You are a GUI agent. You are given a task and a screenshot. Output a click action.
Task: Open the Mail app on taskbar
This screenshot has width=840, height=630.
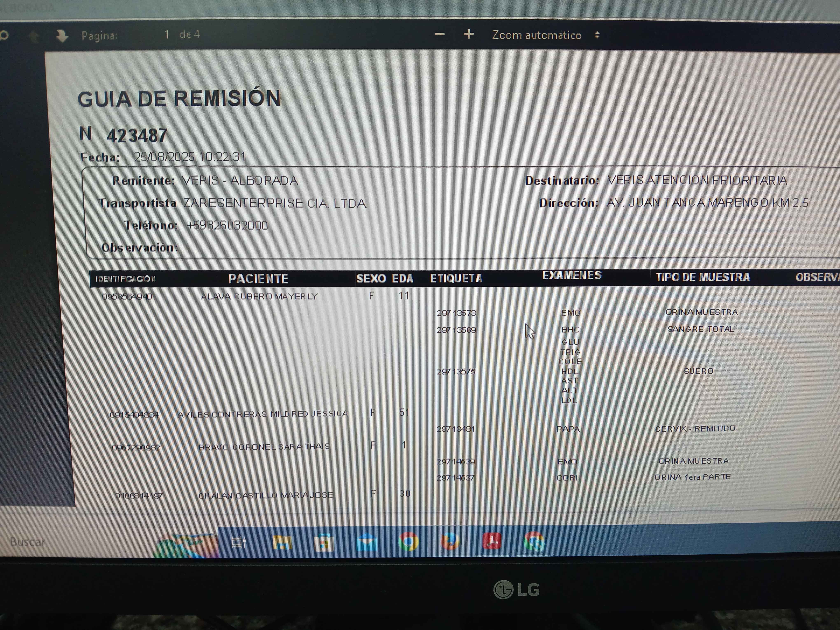(x=366, y=542)
